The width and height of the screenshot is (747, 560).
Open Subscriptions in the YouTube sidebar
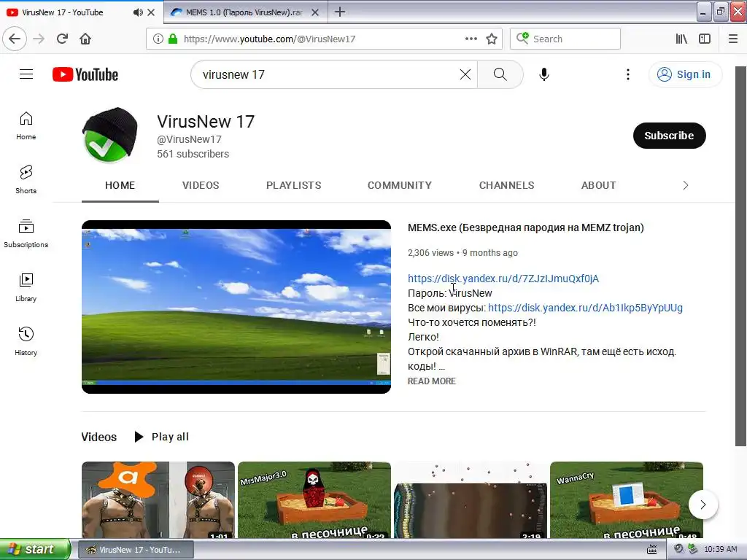coord(26,233)
